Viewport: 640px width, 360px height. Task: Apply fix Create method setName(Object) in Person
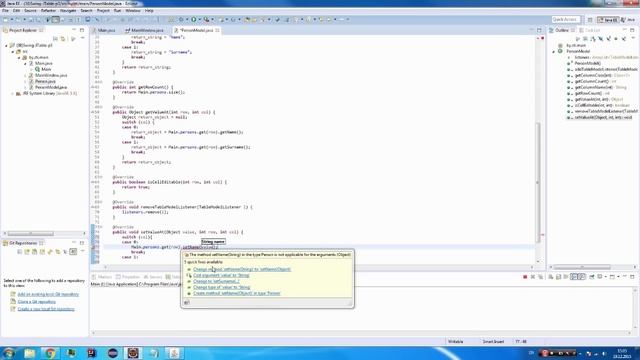(237, 293)
